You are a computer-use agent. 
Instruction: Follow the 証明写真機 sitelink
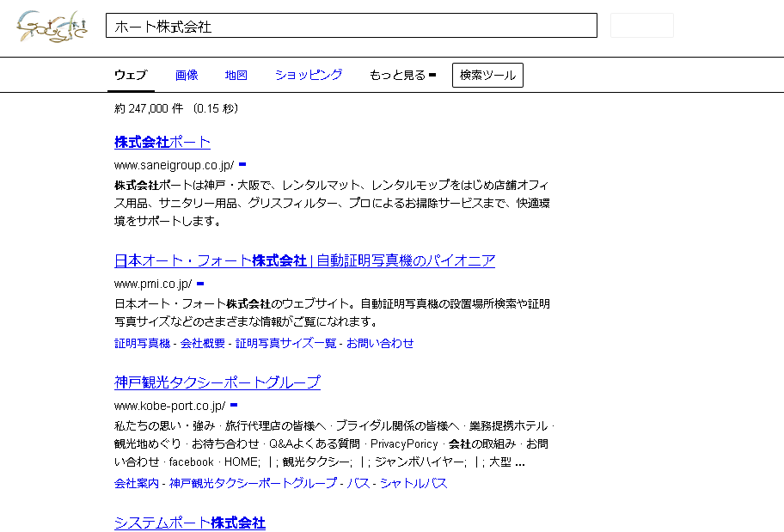pos(142,343)
